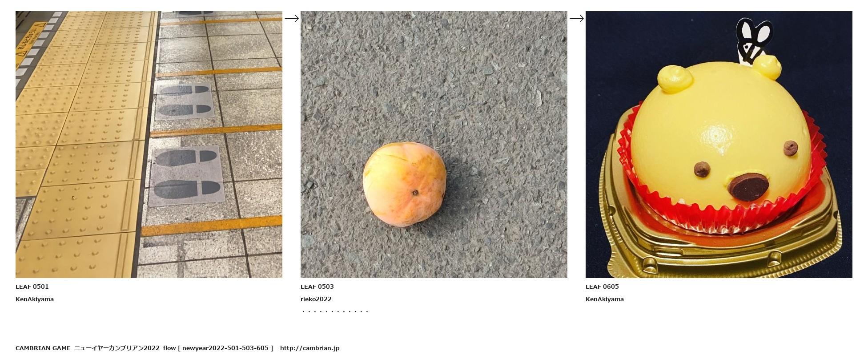
Task: Open the fruit on asphalt photo
Action: click(434, 145)
